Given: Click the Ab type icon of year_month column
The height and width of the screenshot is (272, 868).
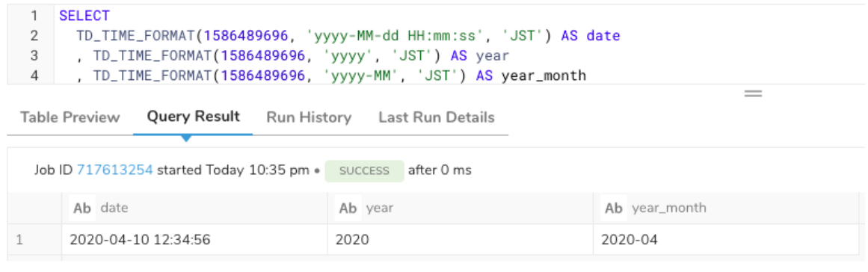Looking at the screenshot, I should click(614, 208).
